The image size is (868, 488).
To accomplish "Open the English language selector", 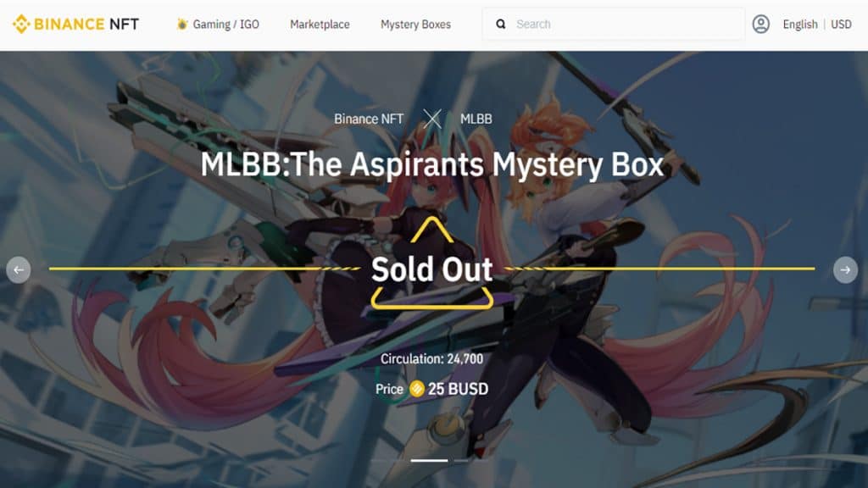I will coord(800,25).
